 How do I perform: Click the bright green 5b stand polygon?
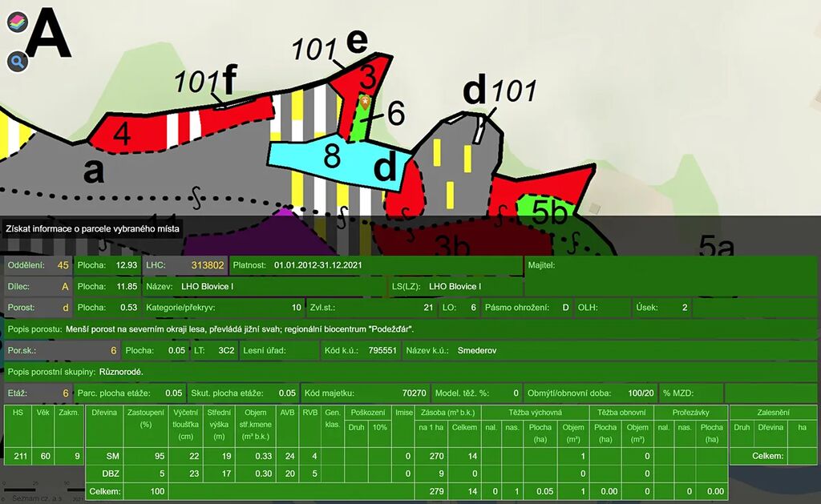[x=549, y=212]
